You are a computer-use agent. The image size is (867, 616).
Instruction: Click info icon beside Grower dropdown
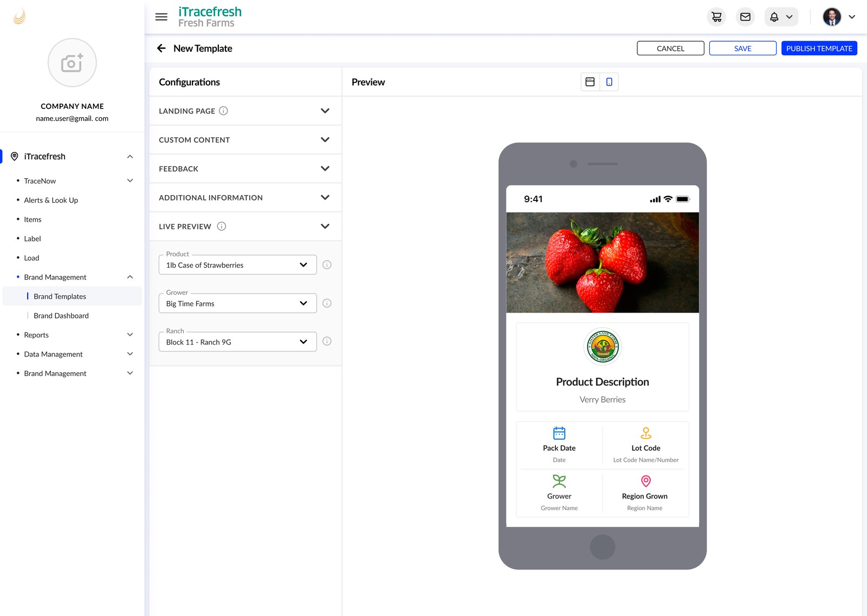(x=327, y=303)
